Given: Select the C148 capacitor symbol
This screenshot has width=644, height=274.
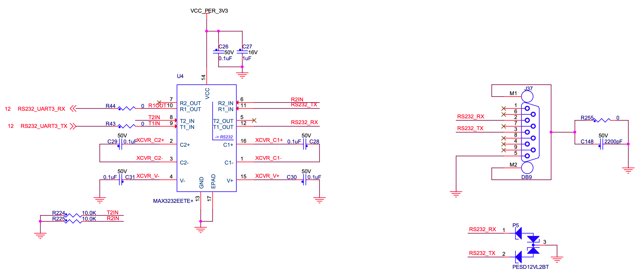Looking at the screenshot, I should (x=601, y=144).
